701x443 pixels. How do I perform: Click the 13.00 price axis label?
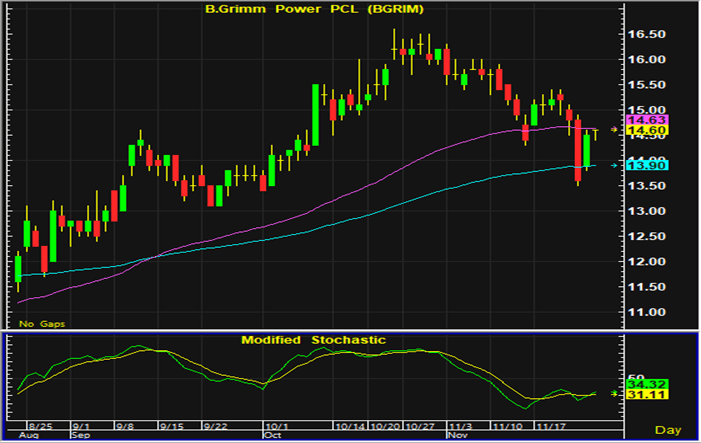[645, 211]
